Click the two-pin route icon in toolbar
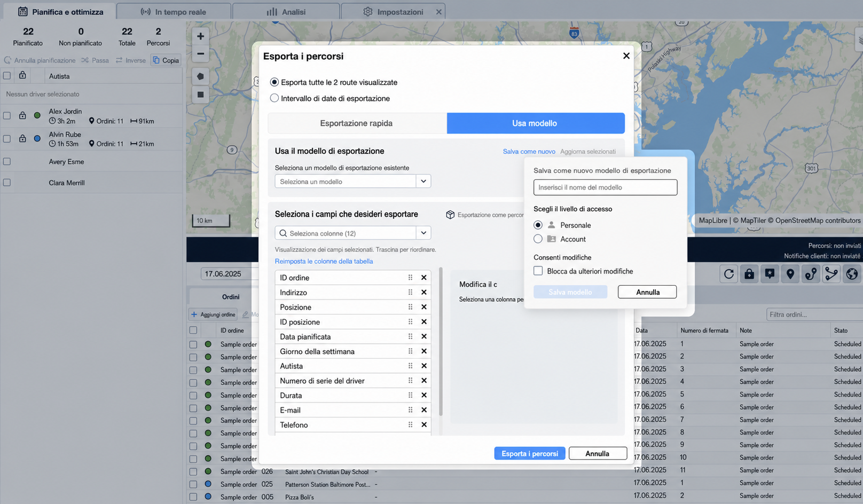The height and width of the screenshot is (504, 863). [811, 274]
